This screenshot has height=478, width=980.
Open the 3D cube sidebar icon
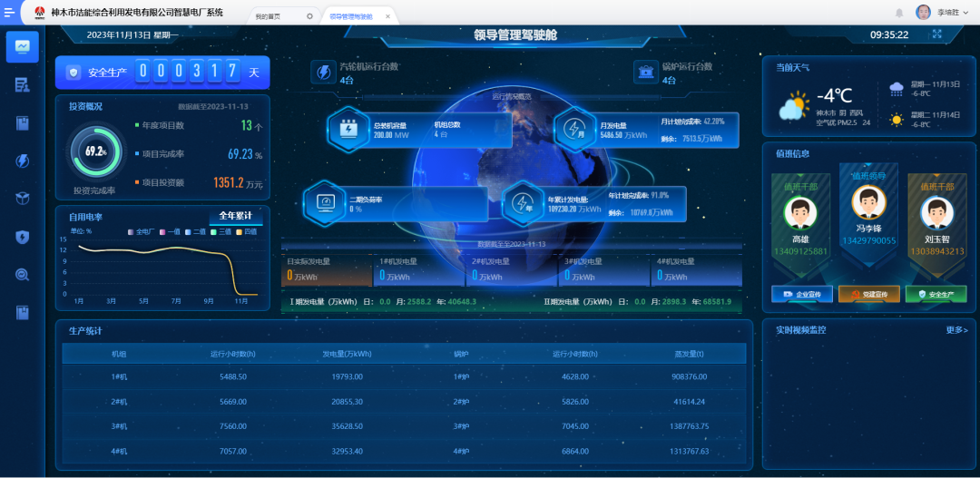(22, 199)
